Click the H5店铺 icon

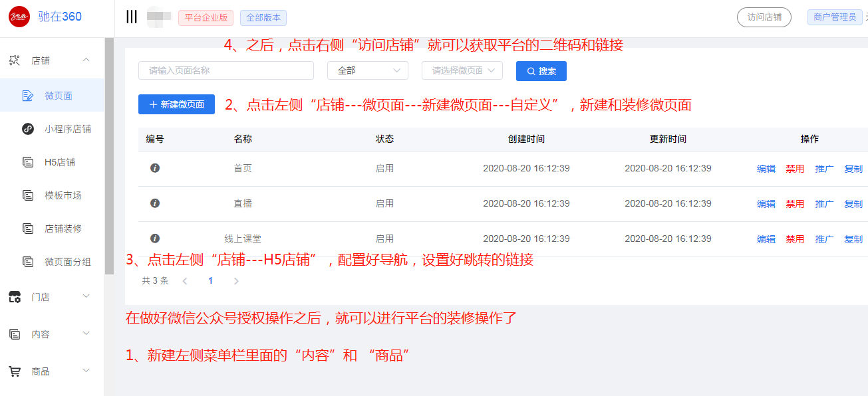28,162
